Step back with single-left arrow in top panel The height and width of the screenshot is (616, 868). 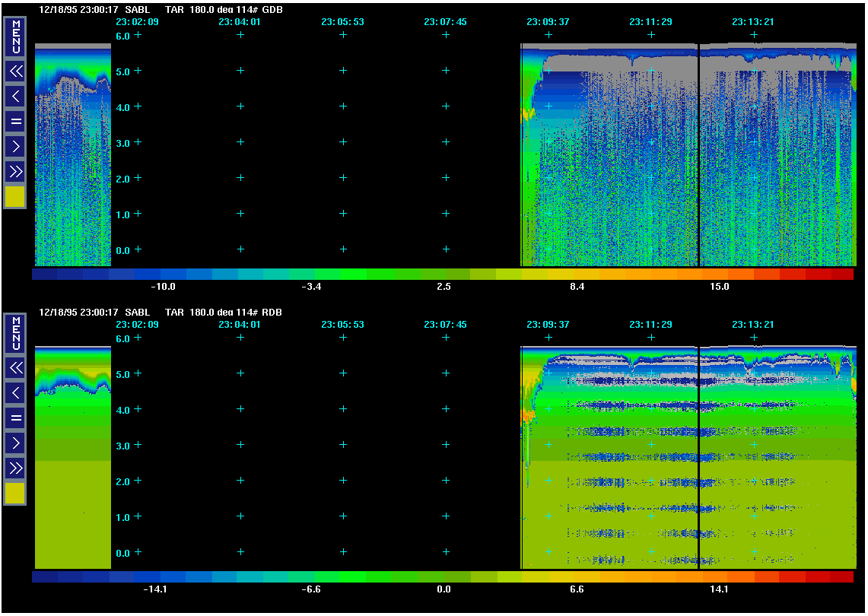click(15, 97)
